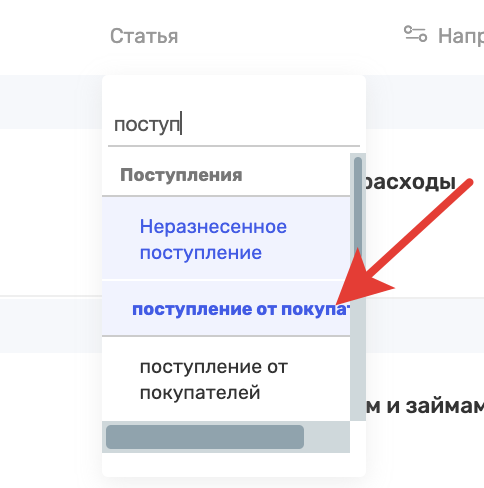Click the Статья column header
Viewport: 484px width, 488px height.
pyautogui.click(x=144, y=36)
